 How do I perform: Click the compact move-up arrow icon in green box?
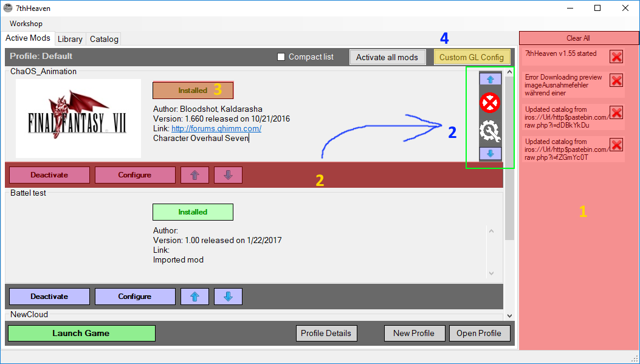click(490, 79)
